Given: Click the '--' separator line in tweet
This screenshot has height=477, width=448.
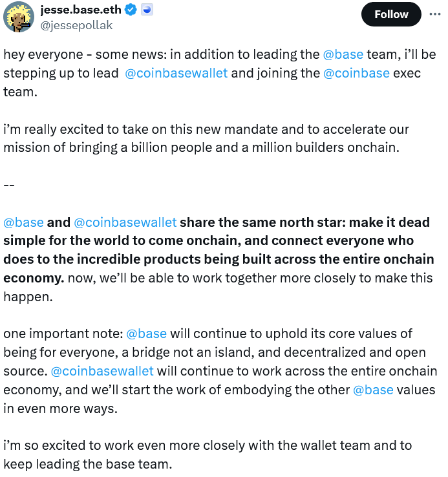Looking at the screenshot, I should click(x=9, y=185).
